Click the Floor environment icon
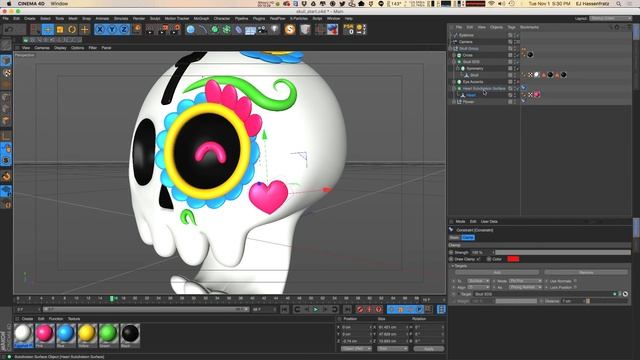 coord(250,30)
